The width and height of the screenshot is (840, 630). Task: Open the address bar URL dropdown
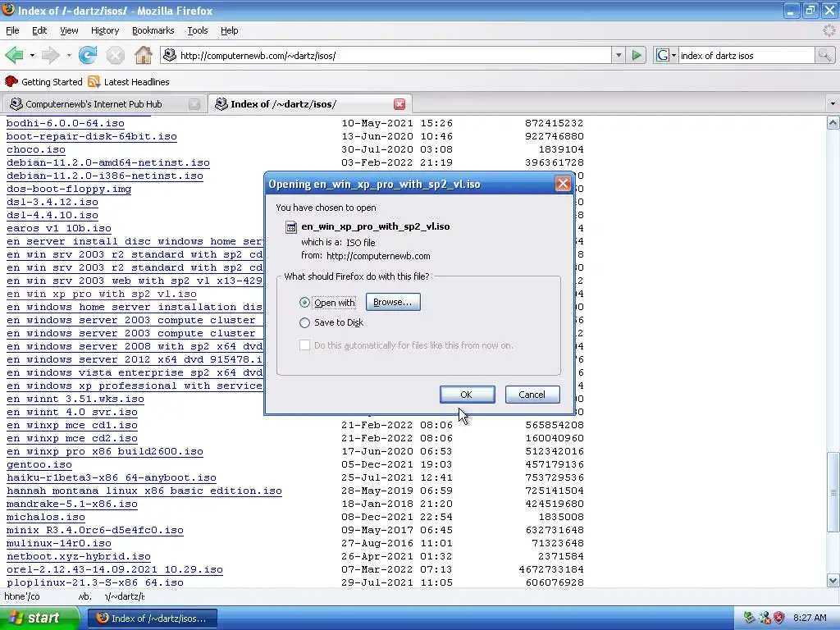click(619, 55)
